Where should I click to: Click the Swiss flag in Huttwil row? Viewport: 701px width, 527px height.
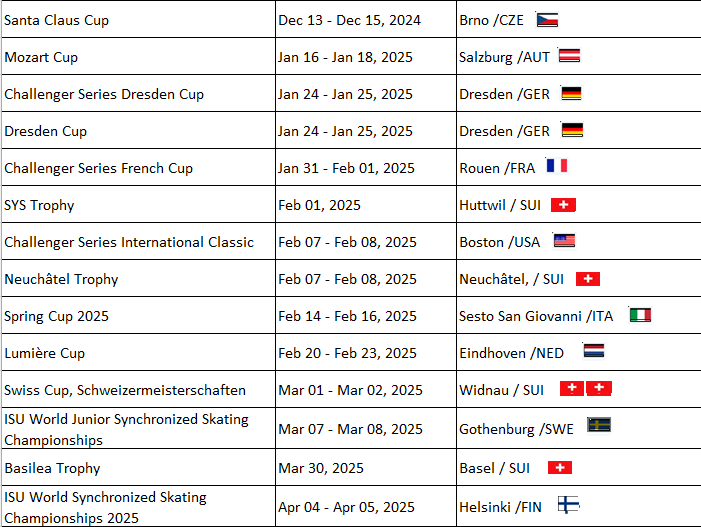point(563,205)
